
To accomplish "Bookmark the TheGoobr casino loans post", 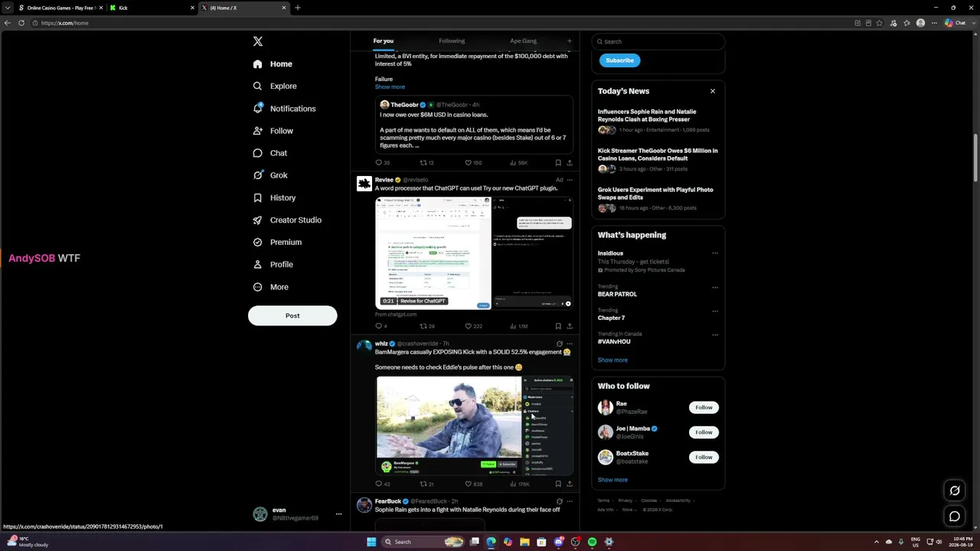I will coord(558,163).
